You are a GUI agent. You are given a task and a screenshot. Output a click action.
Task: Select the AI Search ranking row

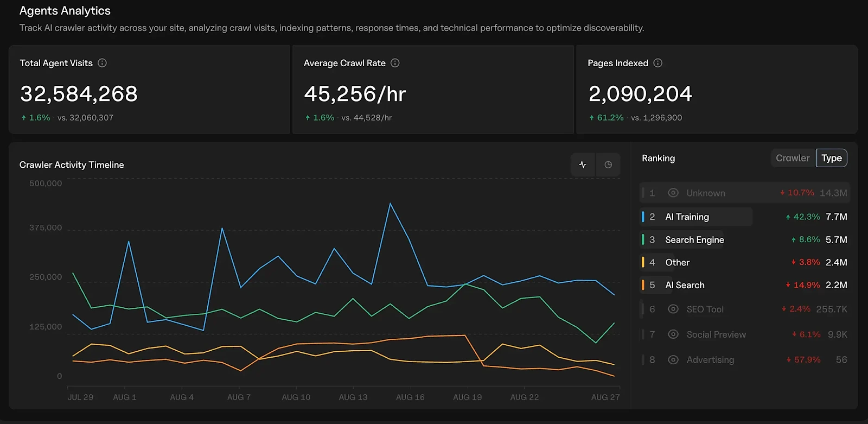point(744,285)
